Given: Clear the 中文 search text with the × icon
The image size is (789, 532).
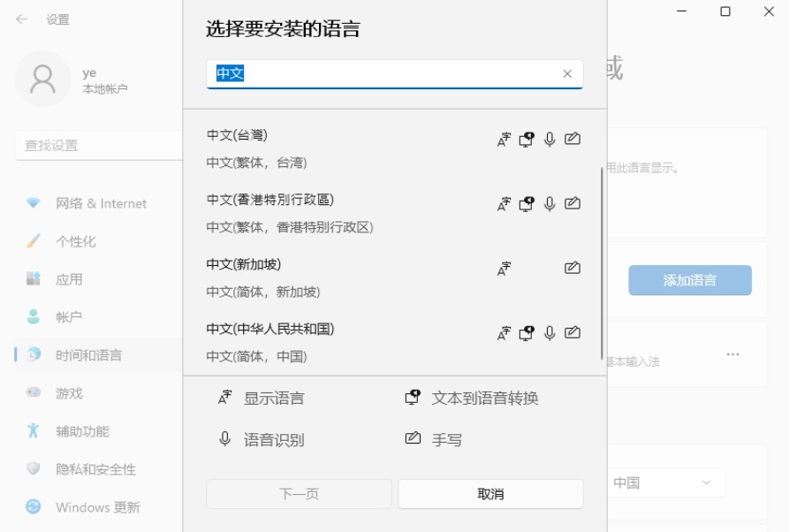Looking at the screenshot, I should pyautogui.click(x=568, y=74).
